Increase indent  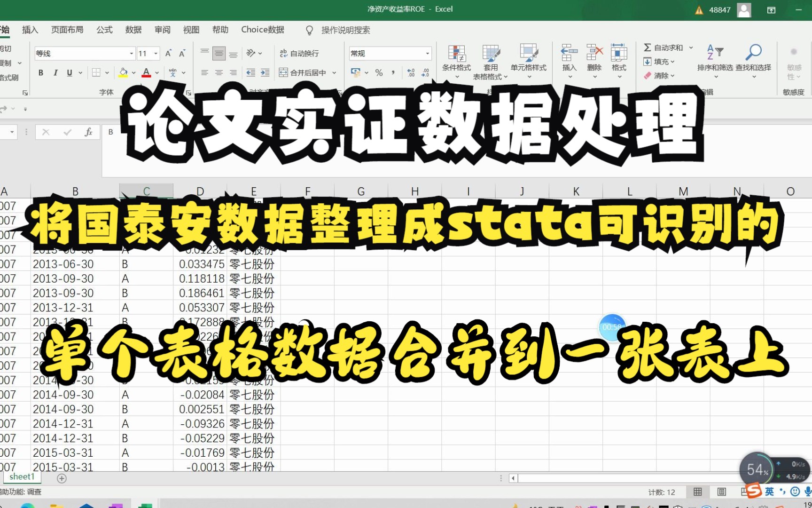265,73
